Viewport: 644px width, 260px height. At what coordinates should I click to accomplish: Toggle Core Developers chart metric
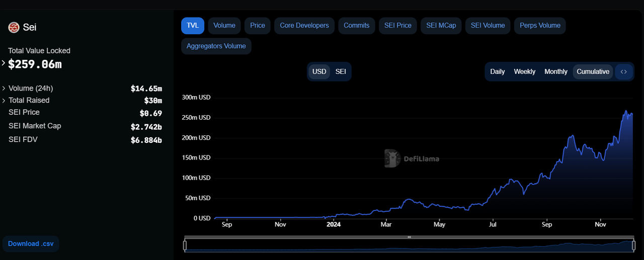[x=304, y=26]
